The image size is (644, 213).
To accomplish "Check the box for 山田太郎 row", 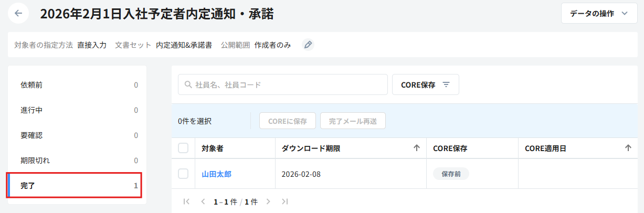I will point(183,174).
